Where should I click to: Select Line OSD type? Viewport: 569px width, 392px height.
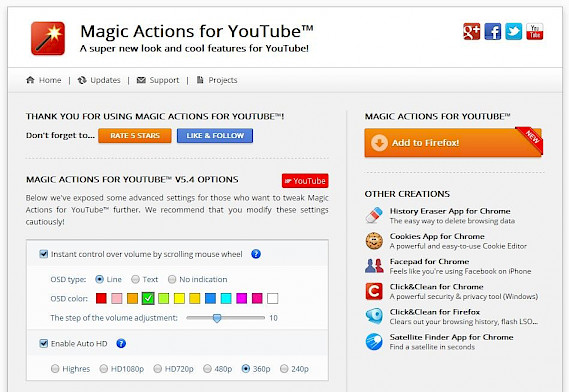[x=99, y=279]
